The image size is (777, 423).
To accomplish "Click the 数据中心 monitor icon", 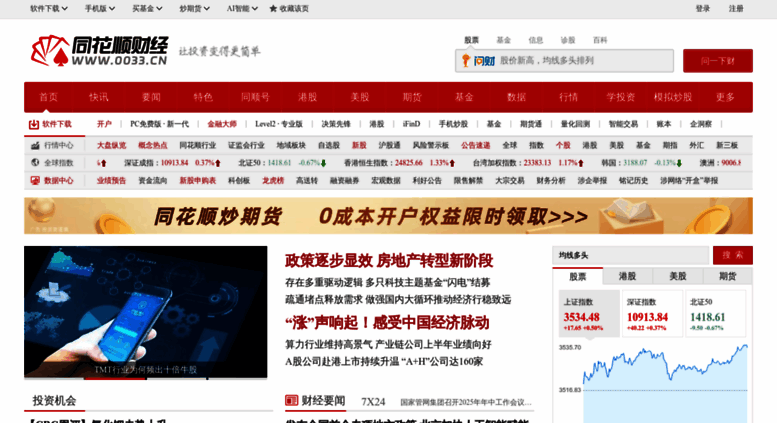I will (35, 181).
